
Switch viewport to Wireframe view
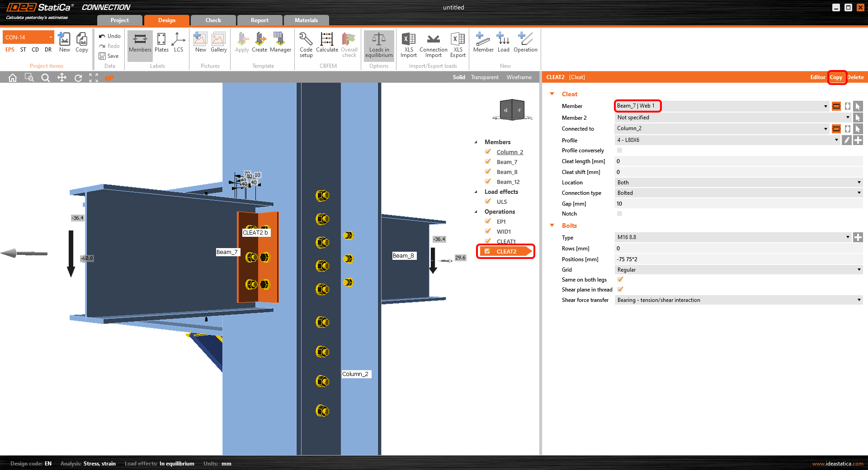click(x=519, y=77)
